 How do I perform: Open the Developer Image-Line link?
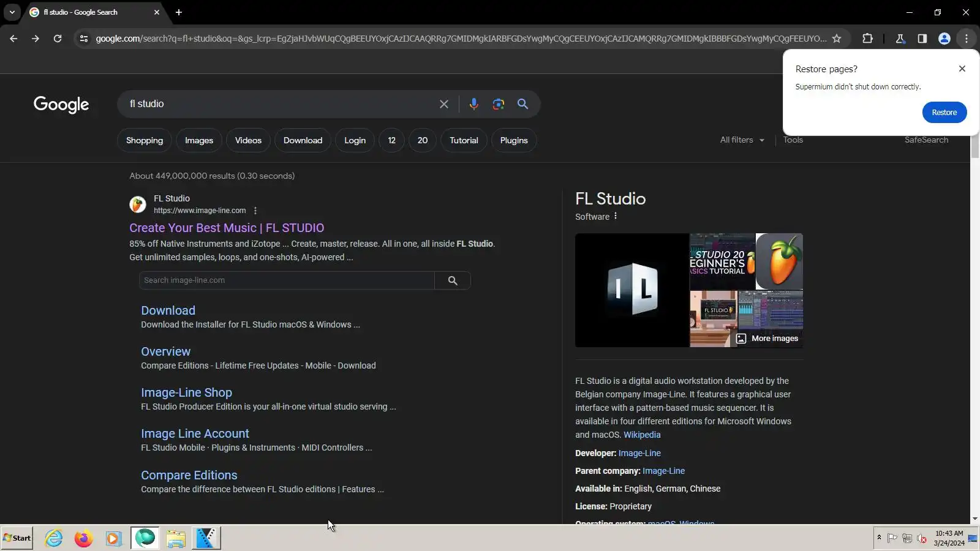tap(639, 453)
